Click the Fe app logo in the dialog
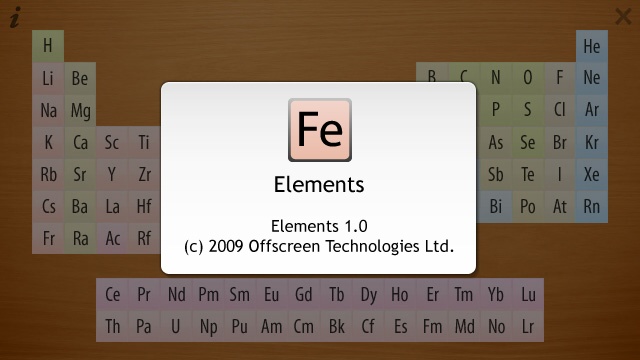Viewport: 640px width, 360px height. pos(320,130)
